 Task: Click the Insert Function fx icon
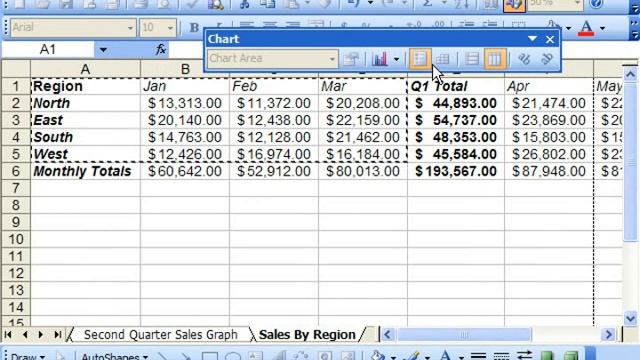(160, 49)
